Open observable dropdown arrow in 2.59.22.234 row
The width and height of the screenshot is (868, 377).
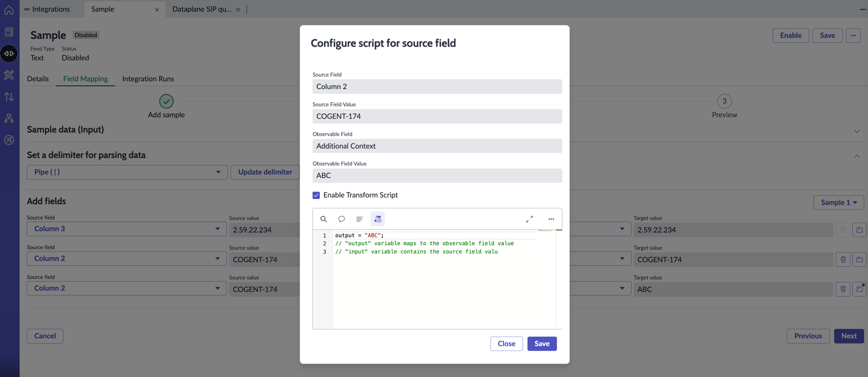coord(622,229)
